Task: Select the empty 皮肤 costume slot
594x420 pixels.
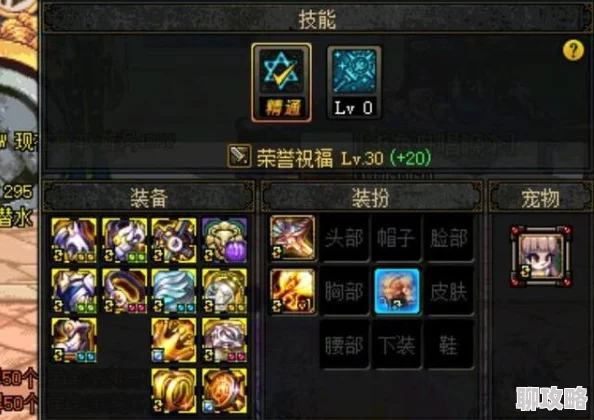Action: [x=449, y=291]
